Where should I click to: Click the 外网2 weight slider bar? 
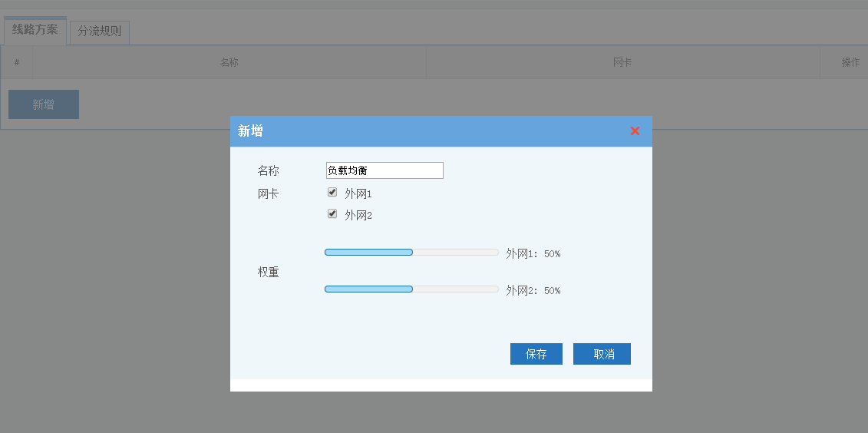411,289
